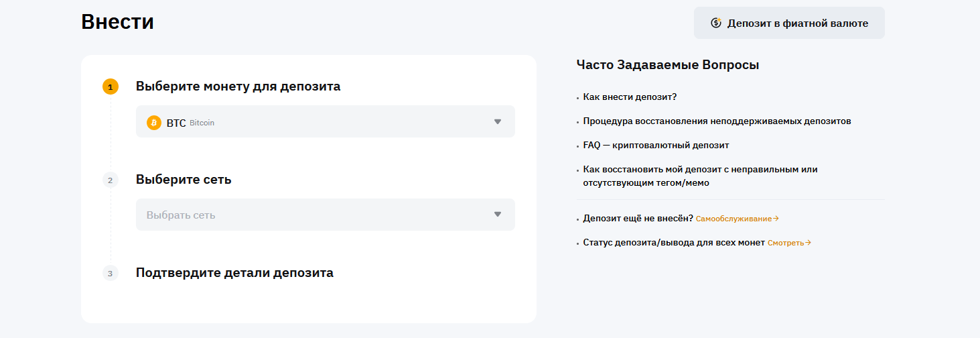The image size is (980, 338).
Task: Open the FAQ about неправильным или отсутствующим тегом/мемо
Action: click(x=700, y=176)
